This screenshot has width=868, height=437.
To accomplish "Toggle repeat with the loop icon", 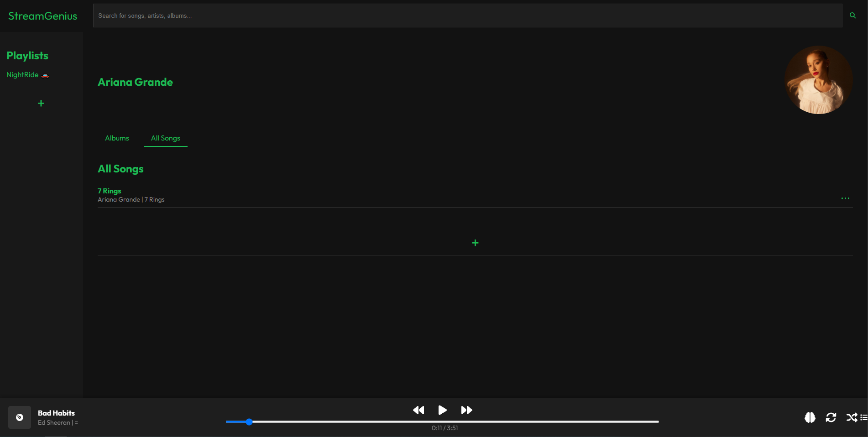I will pyautogui.click(x=831, y=417).
